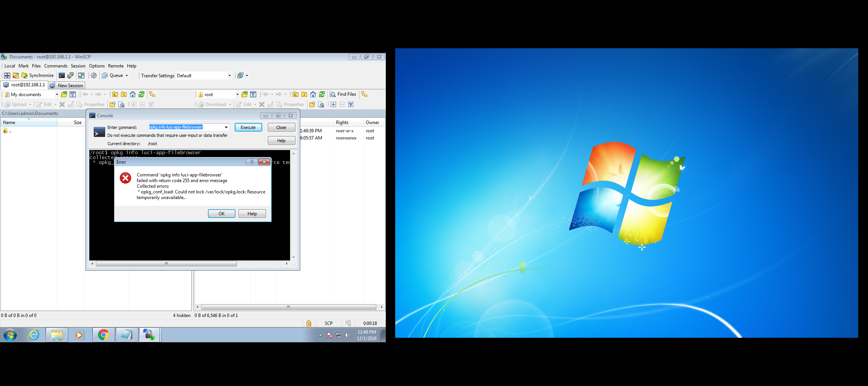Click the Find Files button
The width and height of the screenshot is (868, 386).
[343, 94]
